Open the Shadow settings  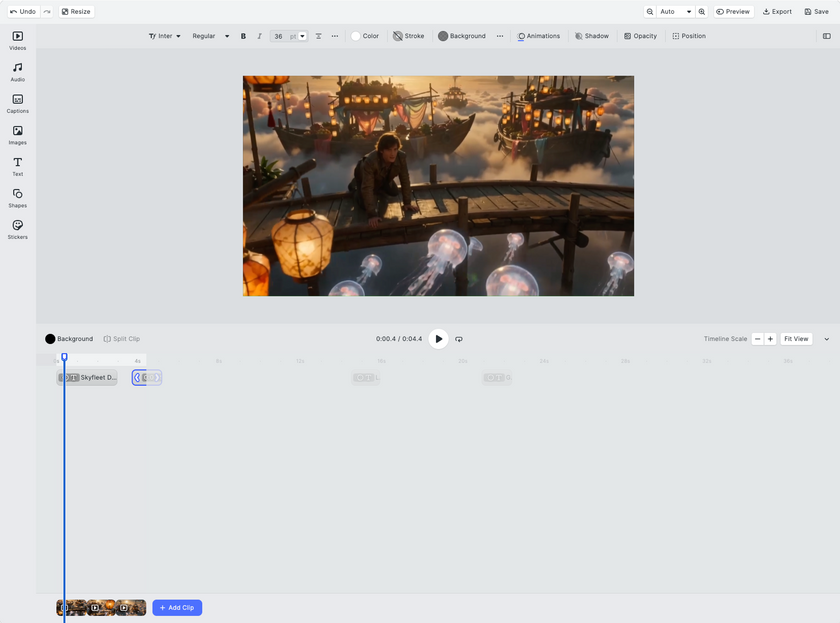coord(592,36)
